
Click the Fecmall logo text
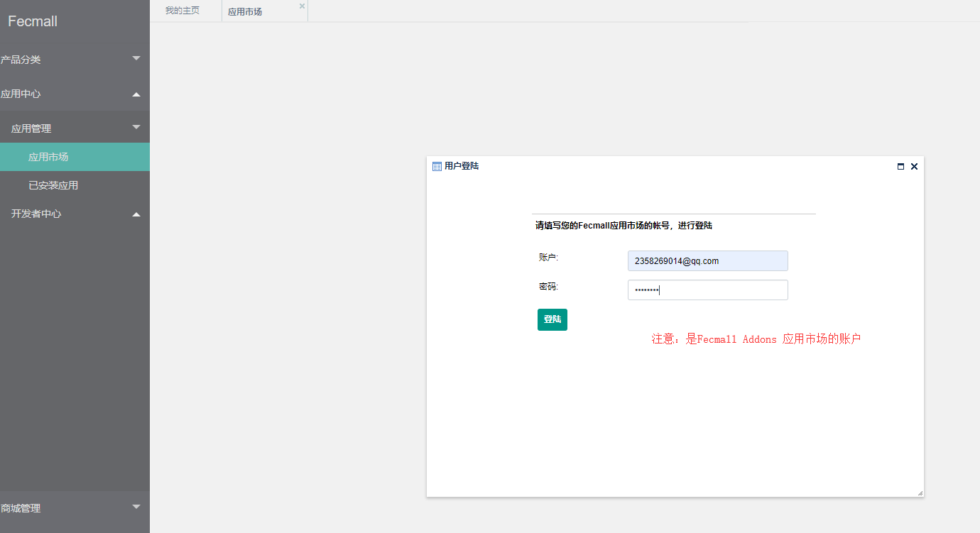click(33, 21)
